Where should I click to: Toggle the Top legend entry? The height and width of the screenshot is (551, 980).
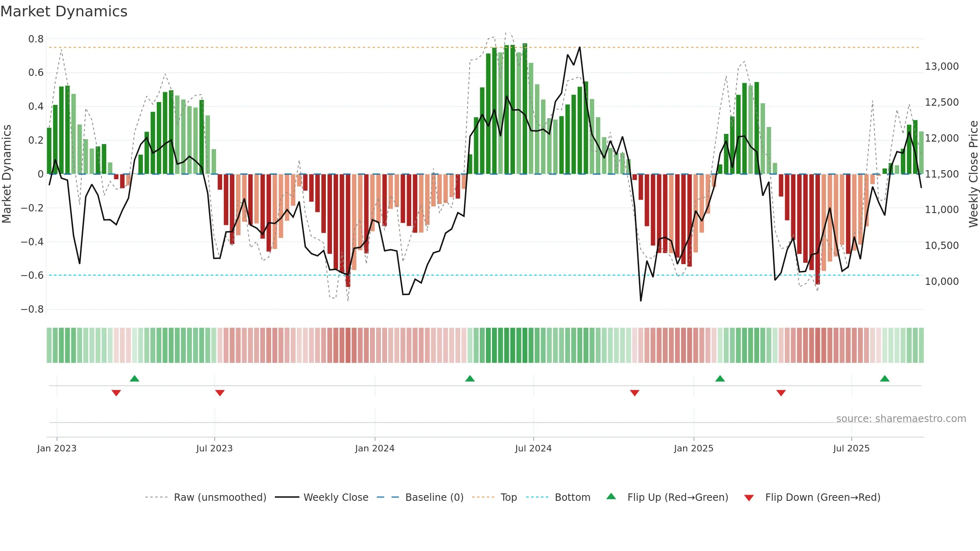pyautogui.click(x=494, y=497)
